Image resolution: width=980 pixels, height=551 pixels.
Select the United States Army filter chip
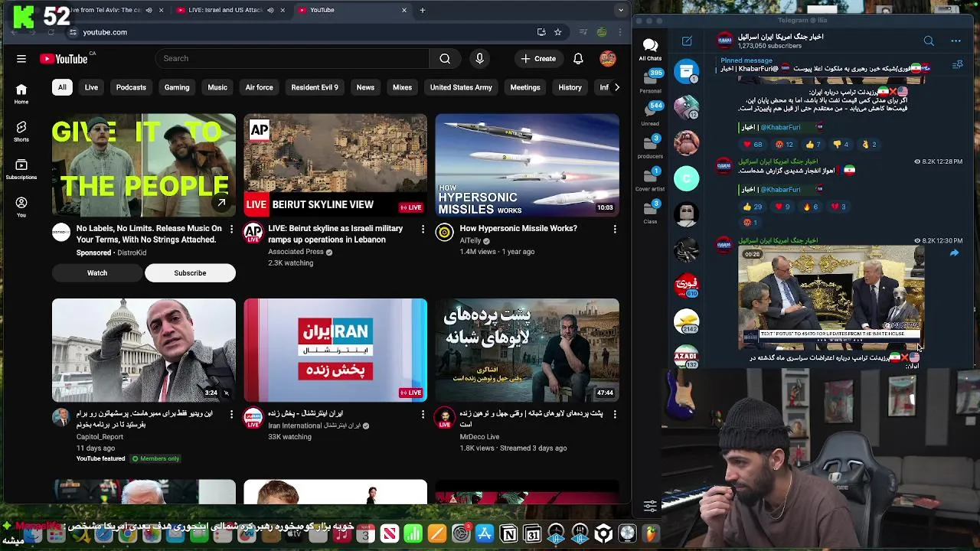pos(461,87)
